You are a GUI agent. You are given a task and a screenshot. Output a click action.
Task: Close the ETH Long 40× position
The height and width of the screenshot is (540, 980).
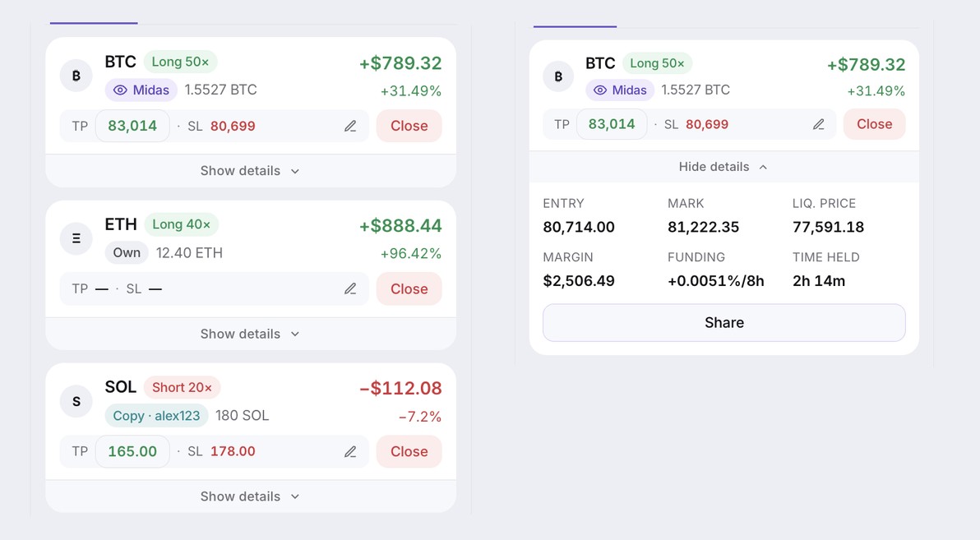[409, 288]
